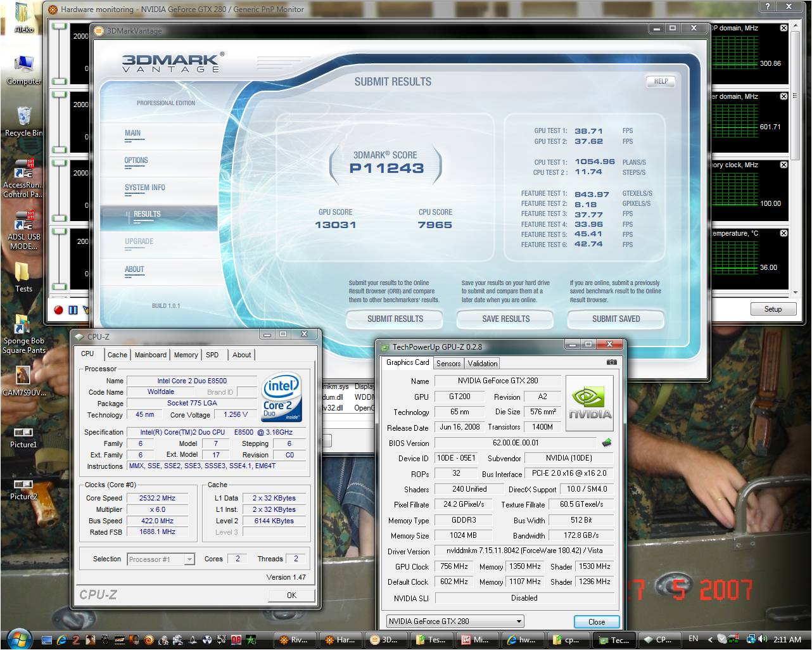812x650 pixels.
Task: Open the Computer desktop icon
Action: [23, 70]
